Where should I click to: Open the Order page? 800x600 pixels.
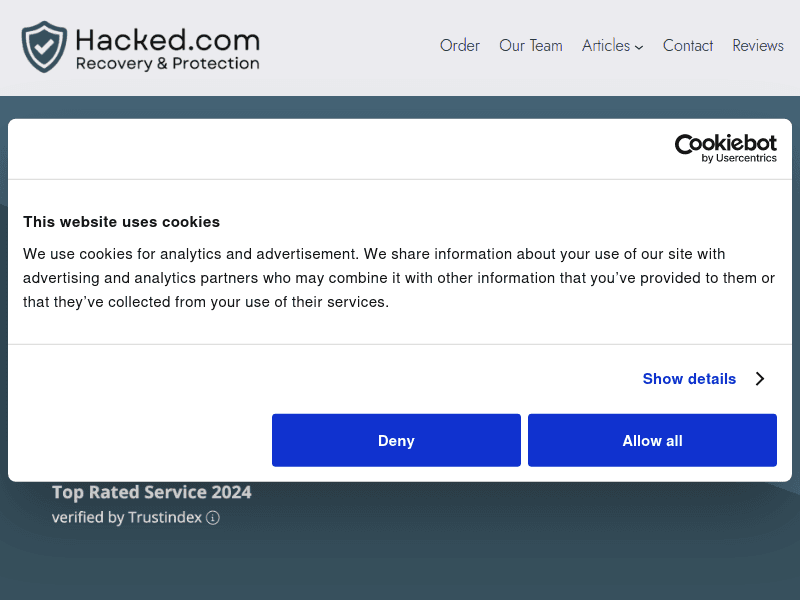pos(460,46)
